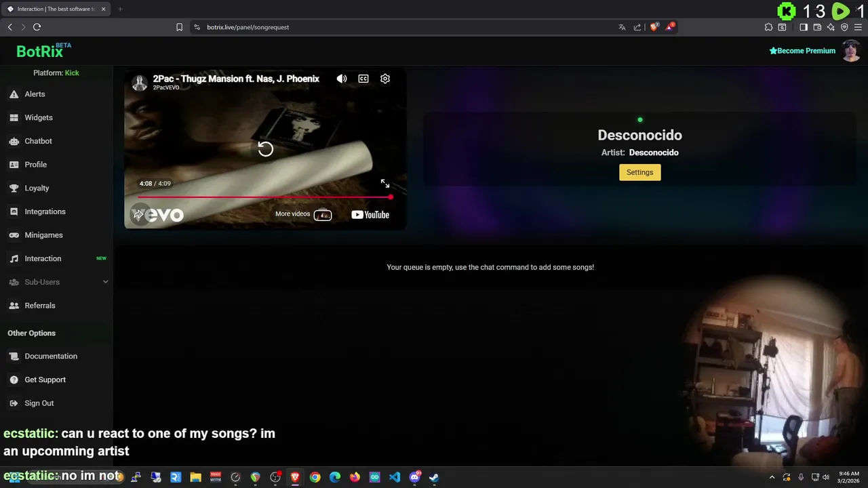Open the Referrals page
Viewport: 868px width, 488px height.
56,306
